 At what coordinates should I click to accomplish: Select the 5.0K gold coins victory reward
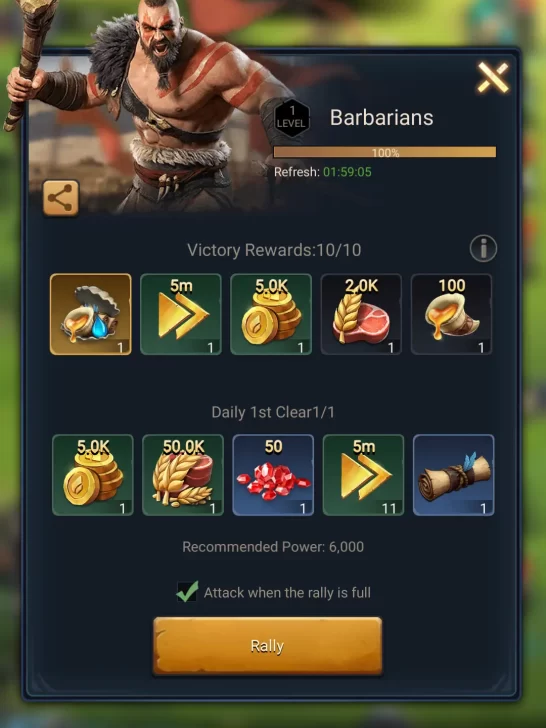[x=271, y=314]
